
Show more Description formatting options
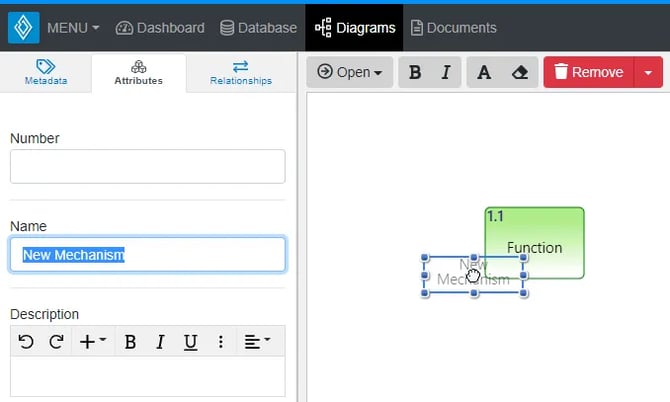pyautogui.click(x=220, y=342)
